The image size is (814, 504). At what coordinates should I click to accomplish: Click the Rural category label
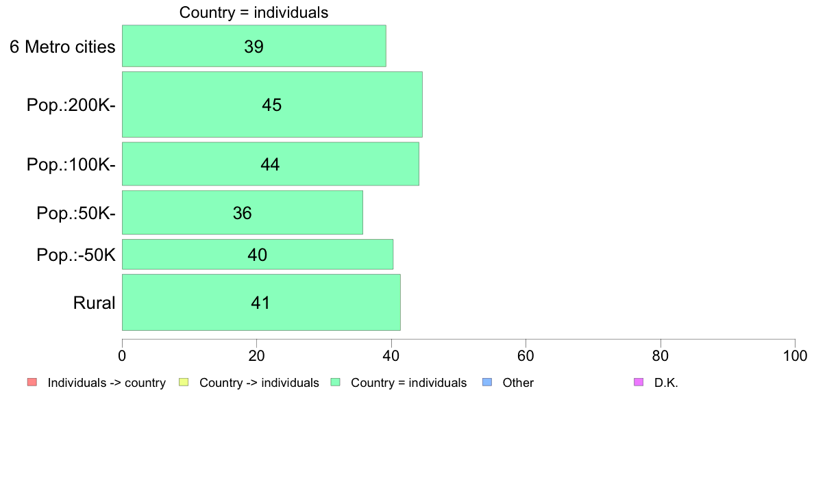pos(94,303)
